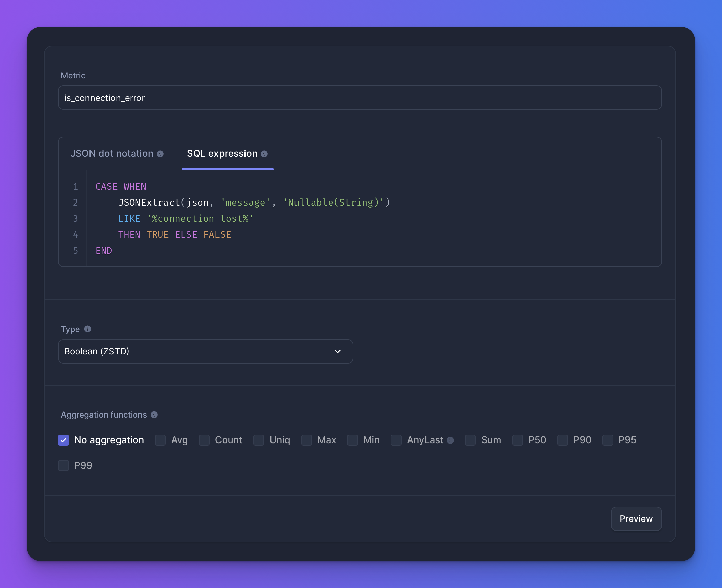Tick the Uniq checkbox
Screen dimensions: 722x588
tap(259, 440)
